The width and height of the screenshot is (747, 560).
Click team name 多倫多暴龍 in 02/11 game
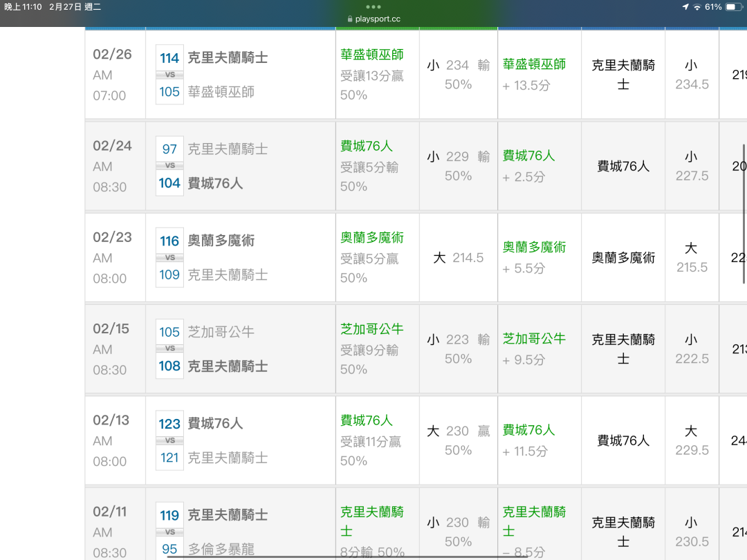(x=221, y=549)
